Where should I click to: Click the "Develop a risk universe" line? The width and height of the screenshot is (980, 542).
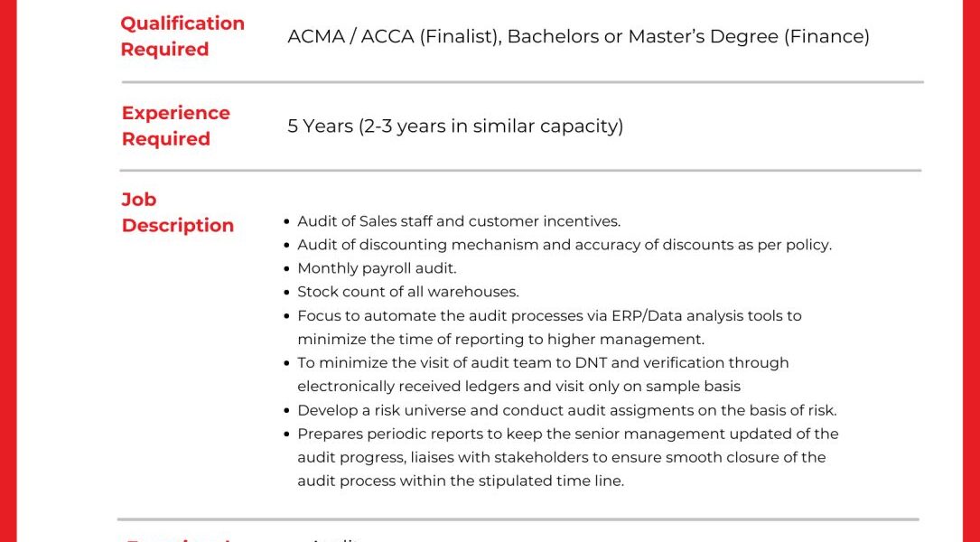[x=566, y=410]
